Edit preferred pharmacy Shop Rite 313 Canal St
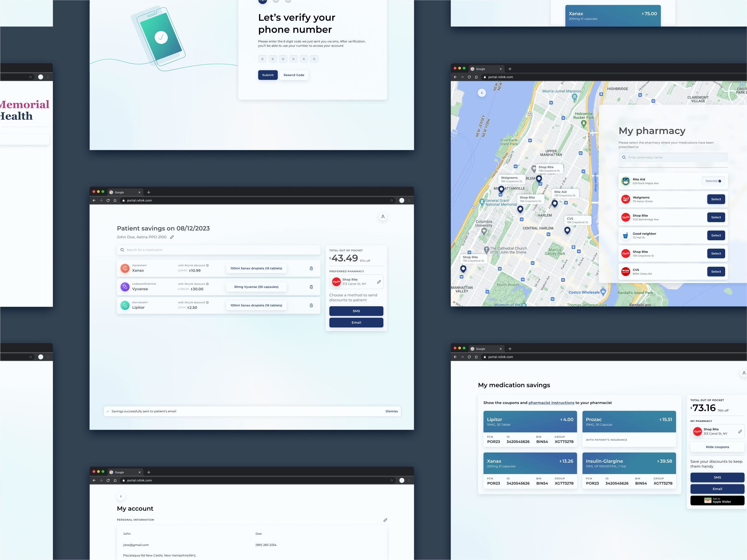The height and width of the screenshot is (560, 747). 379,282
